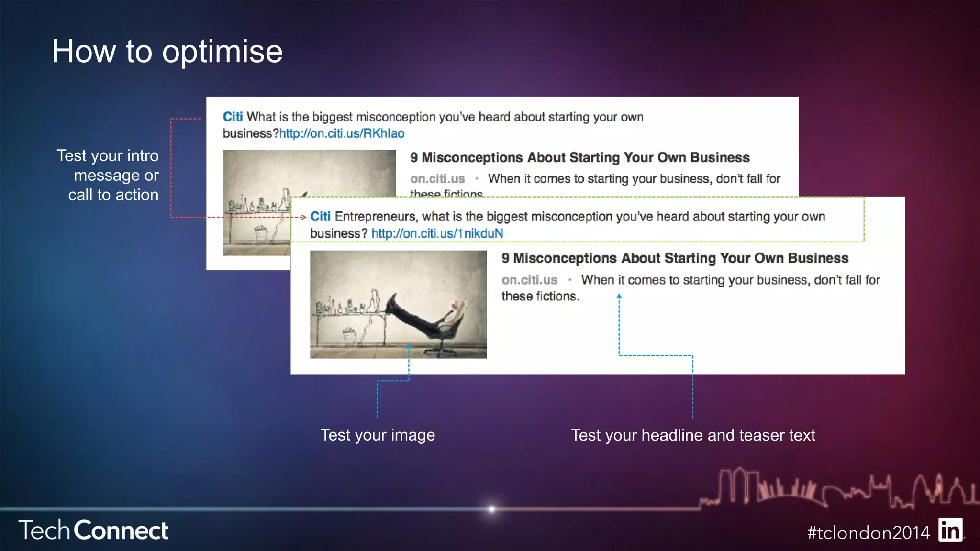Click on.citi.us source in the front post
The height and width of the screenshot is (551, 980).
(x=529, y=280)
